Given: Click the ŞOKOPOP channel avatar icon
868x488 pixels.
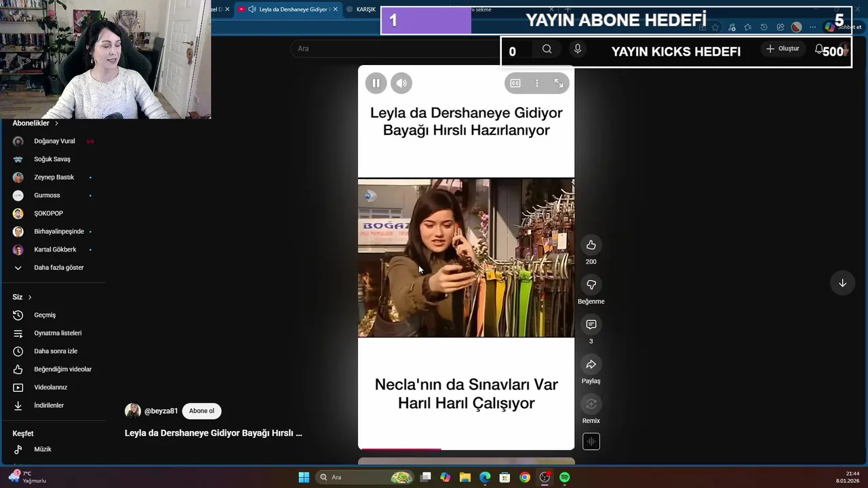Looking at the screenshot, I should pyautogui.click(x=18, y=213).
